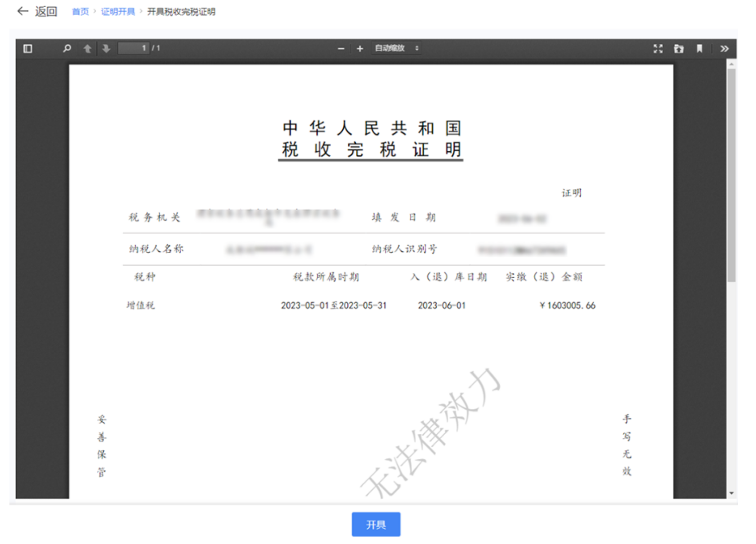The width and height of the screenshot is (756, 544).
Task: Click the zoom out minus icon
Action: tap(341, 49)
